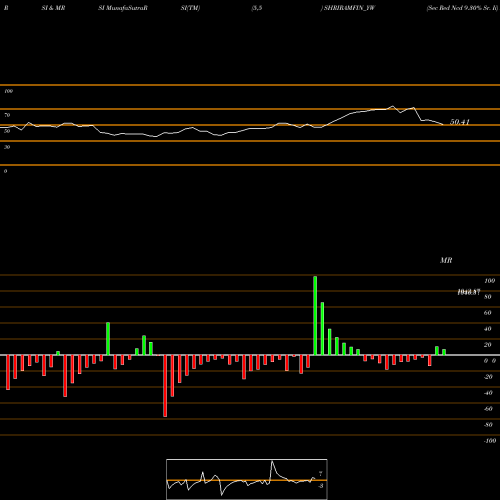Image resolution: width=500 pixels, height=500 pixels.
Task: Click the 'SI & MR' header label
Action: pyautogui.click(x=53, y=8)
